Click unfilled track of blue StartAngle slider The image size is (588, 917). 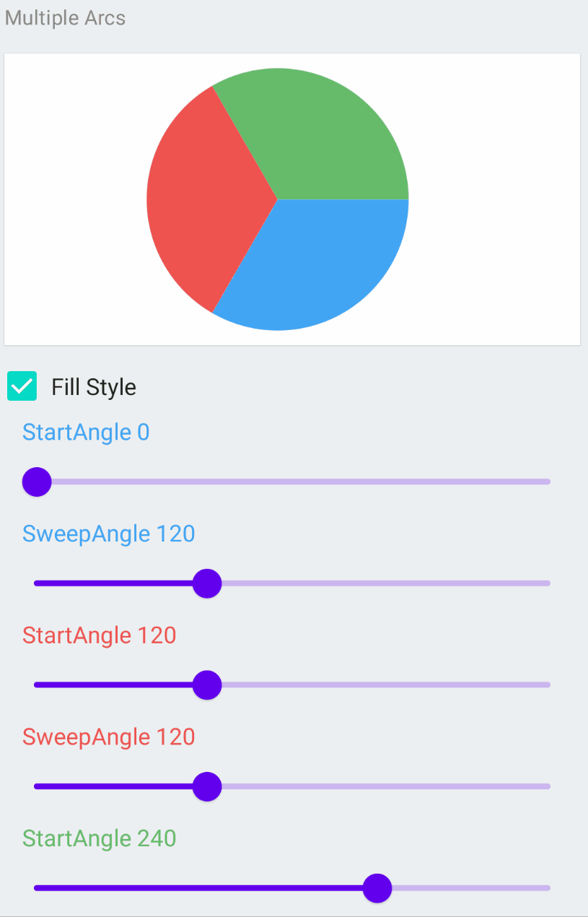point(289,482)
